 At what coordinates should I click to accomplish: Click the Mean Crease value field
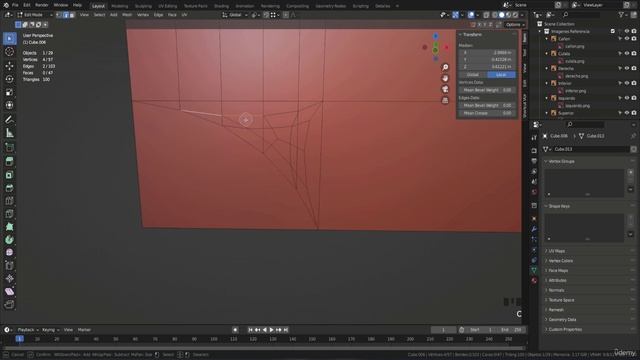tap(487, 113)
